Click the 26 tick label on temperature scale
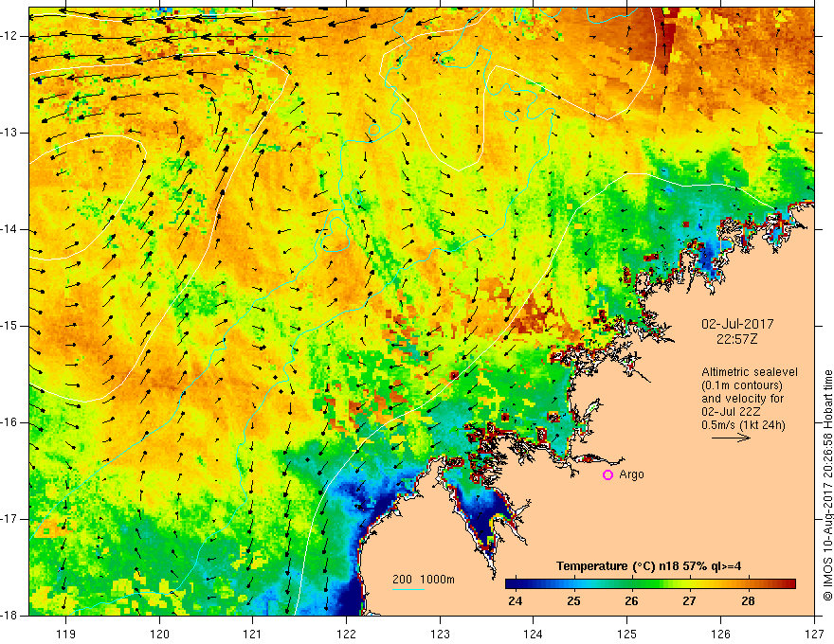834x644 pixels. pyautogui.click(x=631, y=601)
